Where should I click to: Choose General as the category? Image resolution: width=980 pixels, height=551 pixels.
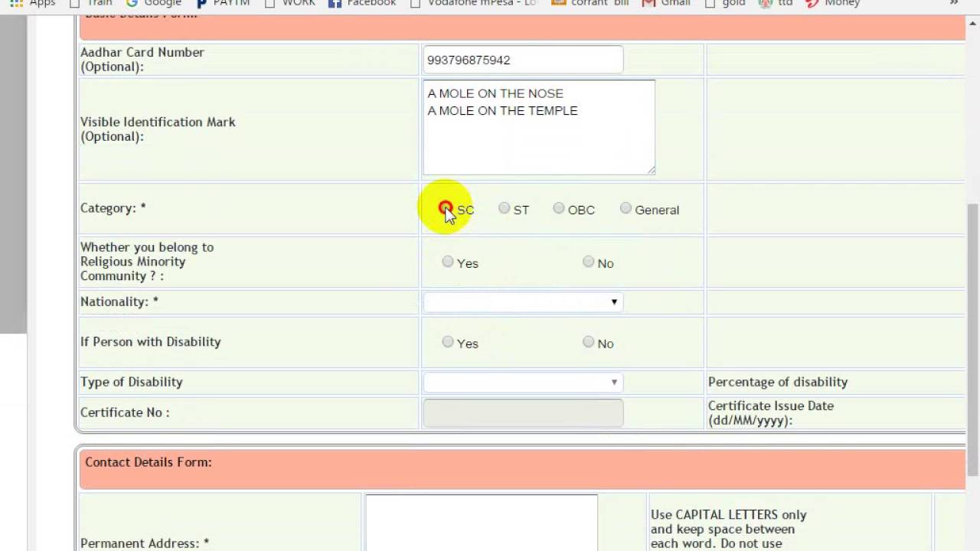coord(626,208)
